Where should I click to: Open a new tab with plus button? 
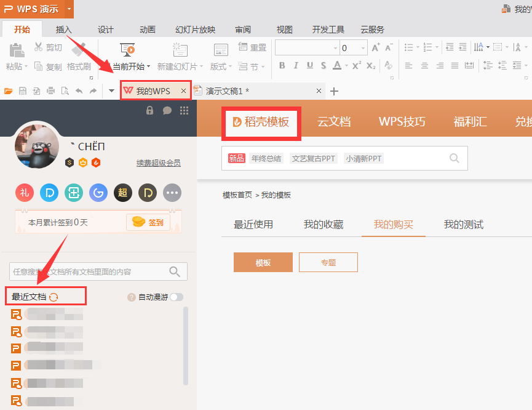tap(334, 91)
